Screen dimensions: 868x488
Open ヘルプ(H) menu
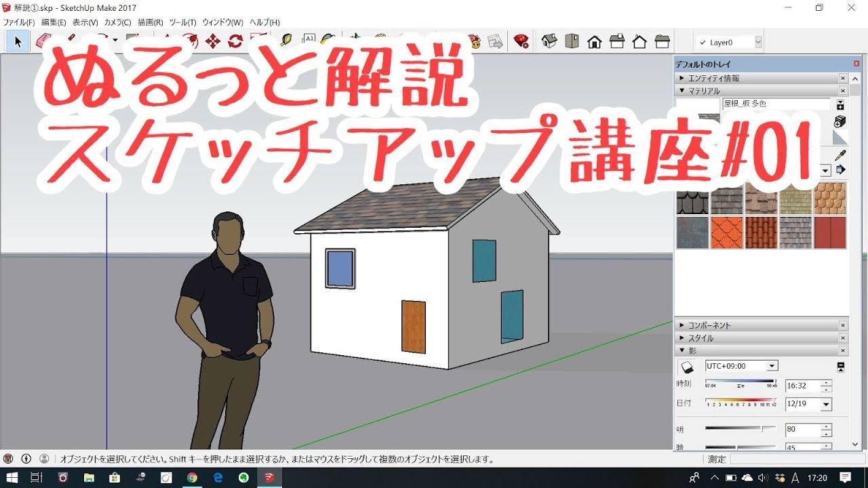coord(264,22)
